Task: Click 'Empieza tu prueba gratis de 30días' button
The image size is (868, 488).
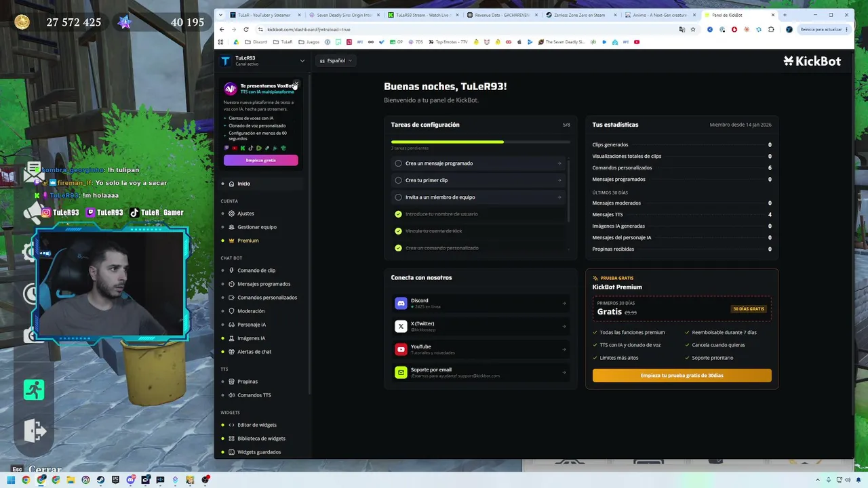Action: pos(682,375)
